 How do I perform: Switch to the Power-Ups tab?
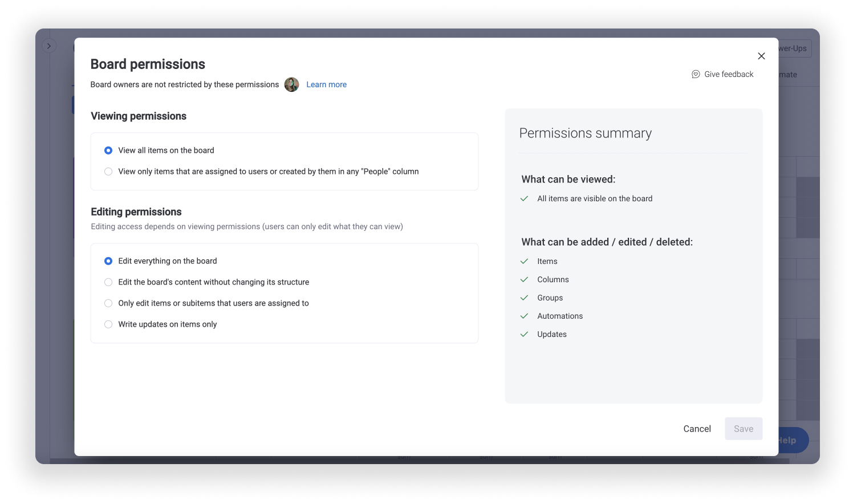(x=793, y=48)
